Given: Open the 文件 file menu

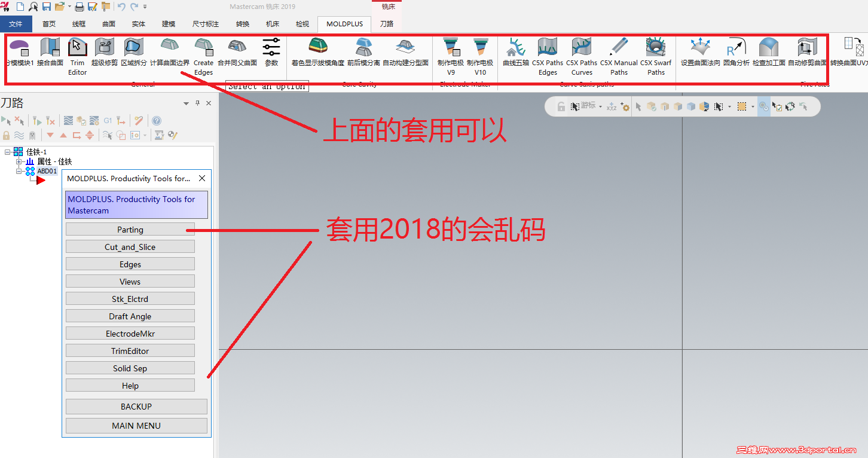Looking at the screenshot, I should tap(16, 24).
